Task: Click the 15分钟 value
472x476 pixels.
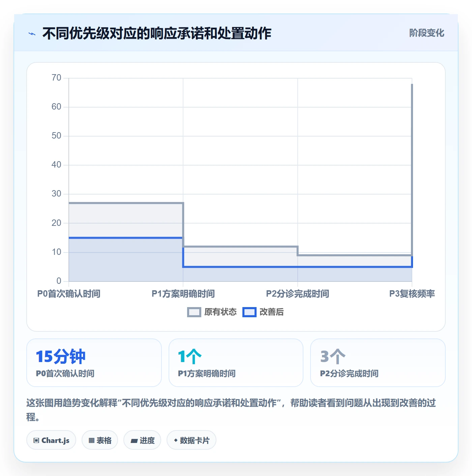Action: pos(61,357)
